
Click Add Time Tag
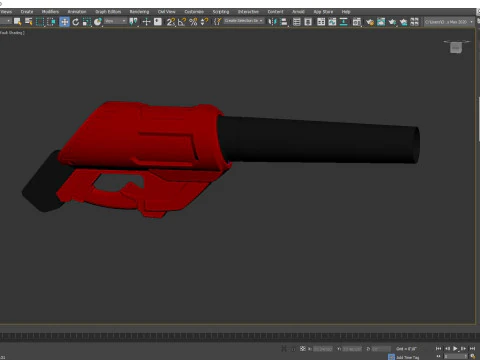pos(407,357)
